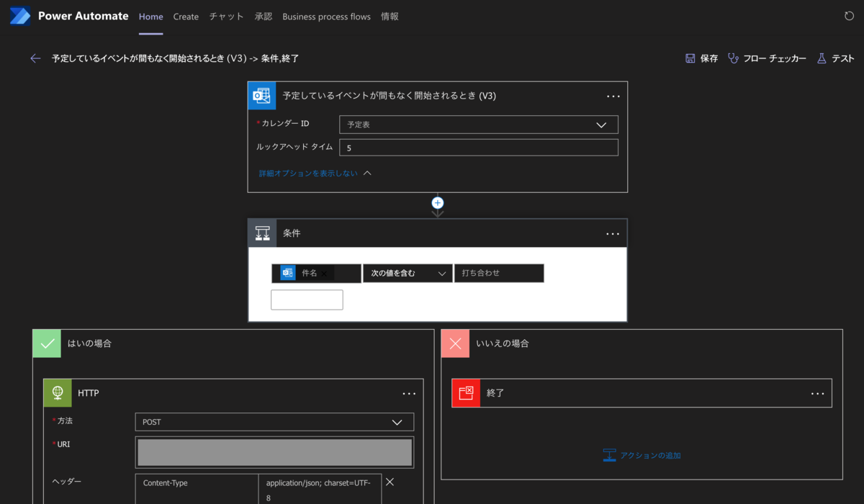Click the red 終了 terminate icon
The height and width of the screenshot is (504, 864).
click(x=466, y=393)
